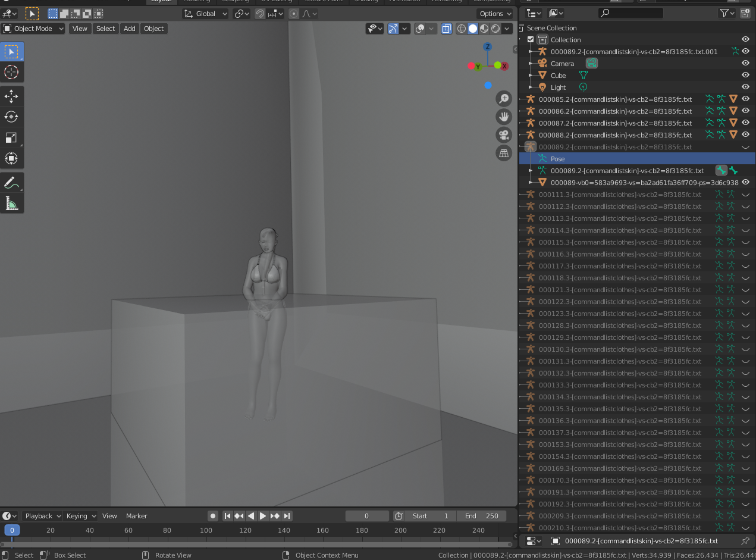The width and height of the screenshot is (756, 560).
Task: Open the viewport View menu
Action: 80,29
